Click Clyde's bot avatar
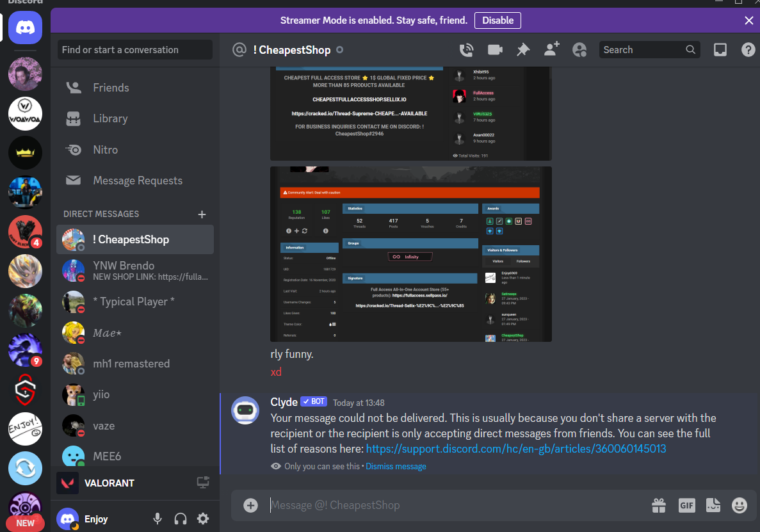Image resolution: width=760 pixels, height=532 pixels. pyautogui.click(x=245, y=410)
